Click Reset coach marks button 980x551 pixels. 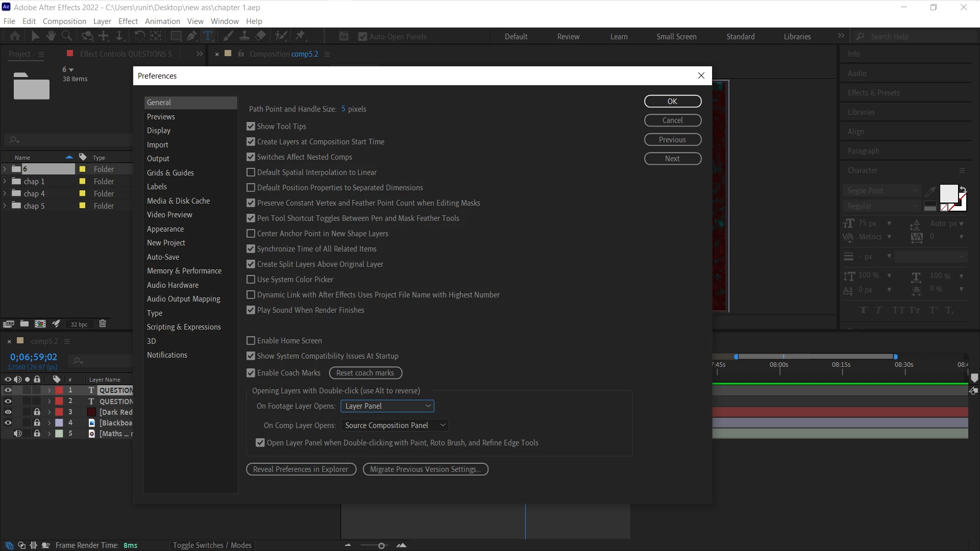365,373
